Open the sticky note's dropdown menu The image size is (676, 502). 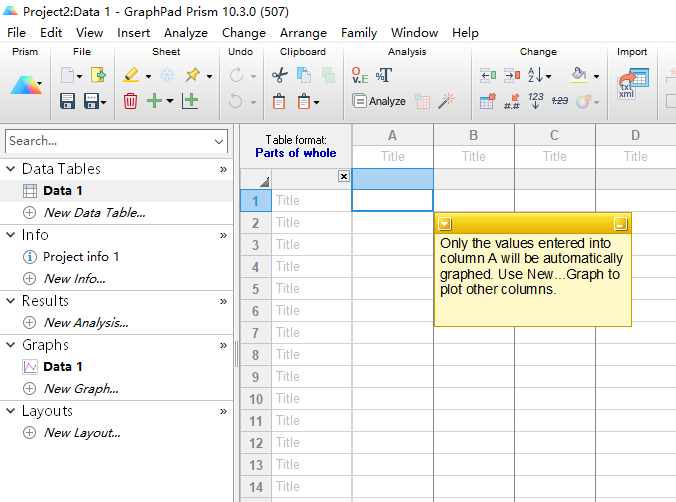(445, 224)
